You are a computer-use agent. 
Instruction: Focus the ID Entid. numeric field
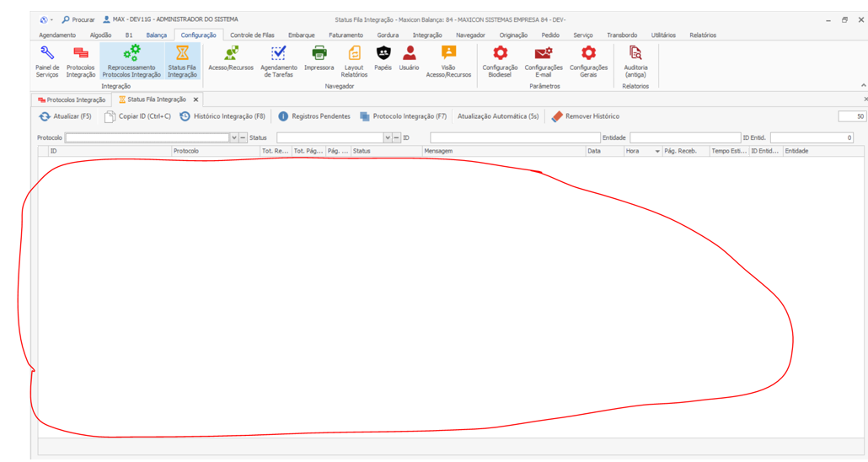(812, 137)
